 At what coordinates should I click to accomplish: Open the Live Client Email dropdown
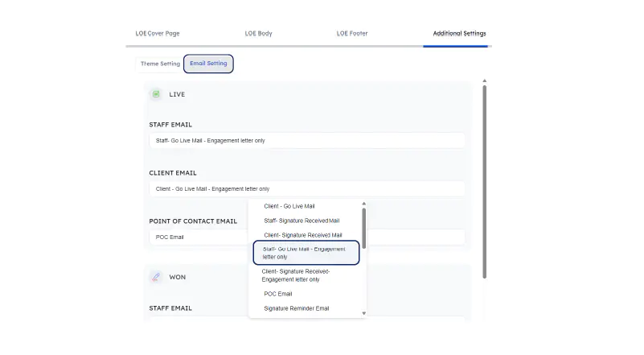coord(307,189)
